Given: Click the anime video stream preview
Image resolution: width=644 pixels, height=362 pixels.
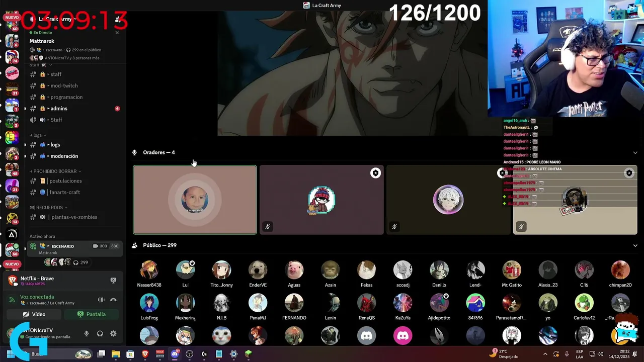Looking at the screenshot, I should tap(352, 73).
